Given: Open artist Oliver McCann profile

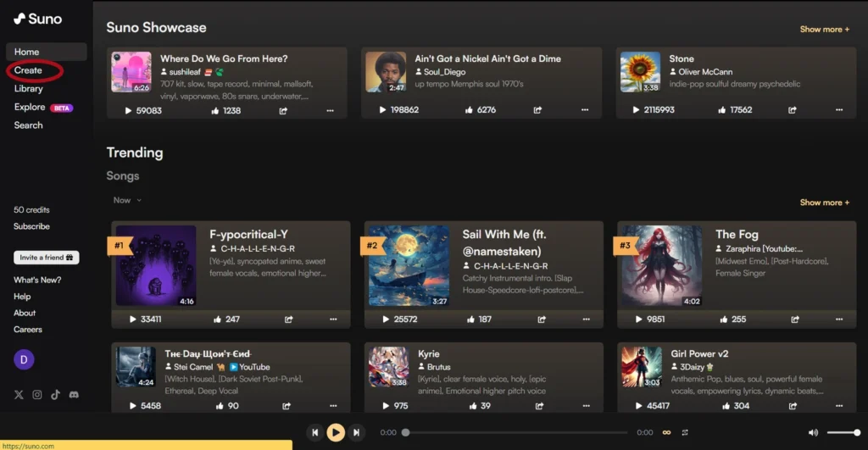Looking at the screenshot, I should 705,72.
